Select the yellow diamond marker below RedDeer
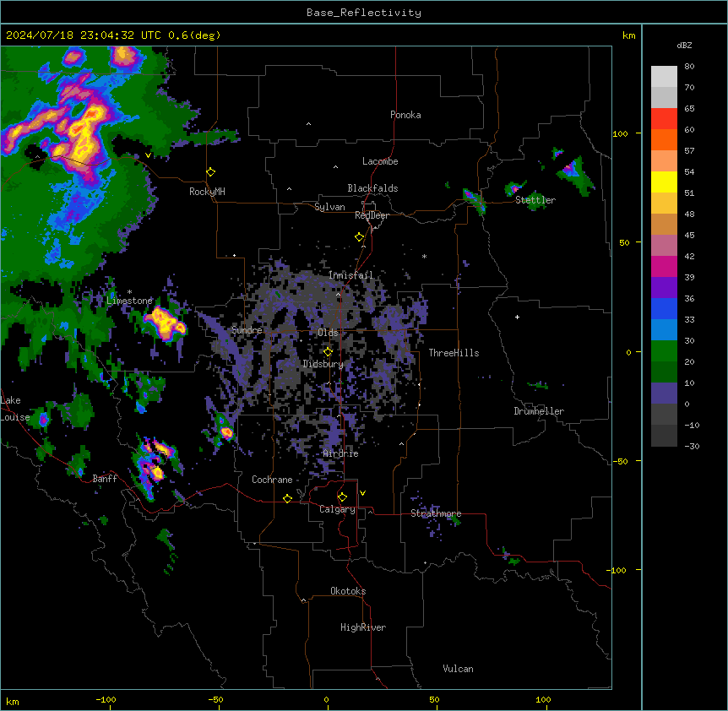 (x=360, y=237)
